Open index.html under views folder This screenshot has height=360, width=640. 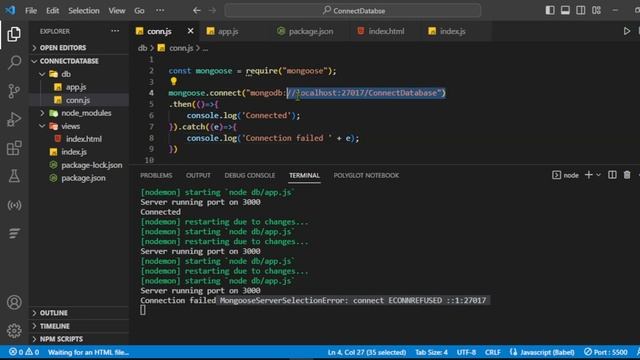(79, 139)
